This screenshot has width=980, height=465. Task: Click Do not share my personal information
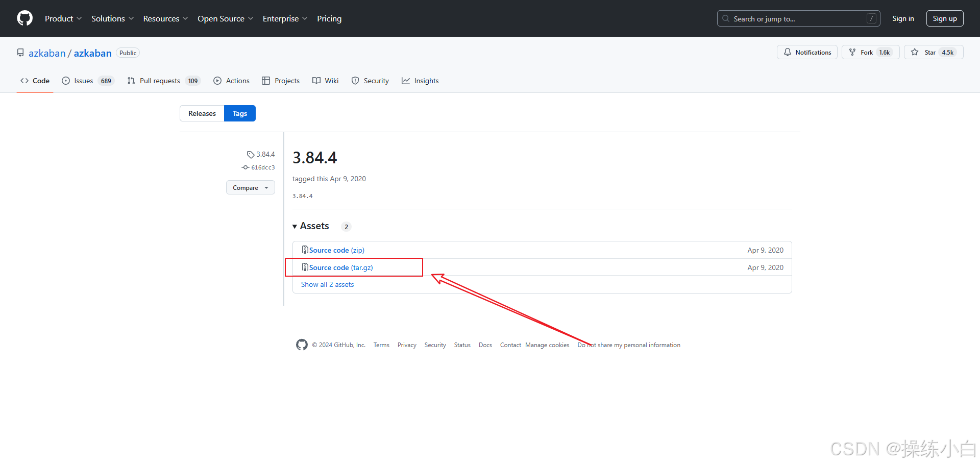(x=629, y=345)
